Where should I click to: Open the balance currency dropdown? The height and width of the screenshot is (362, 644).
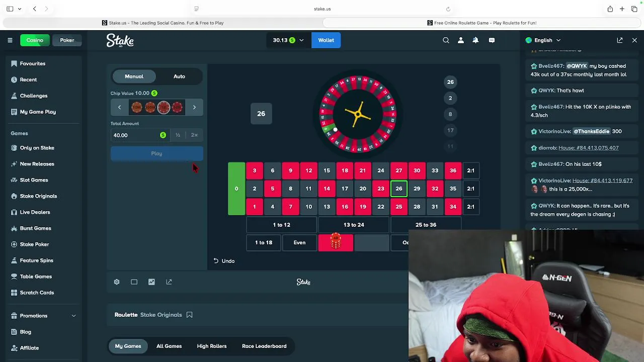pos(288,40)
